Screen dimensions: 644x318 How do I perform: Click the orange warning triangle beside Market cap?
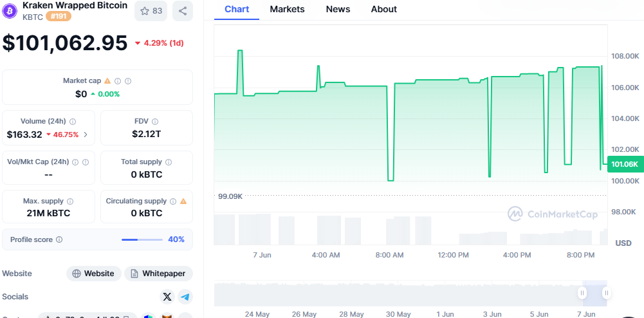tap(107, 81)
